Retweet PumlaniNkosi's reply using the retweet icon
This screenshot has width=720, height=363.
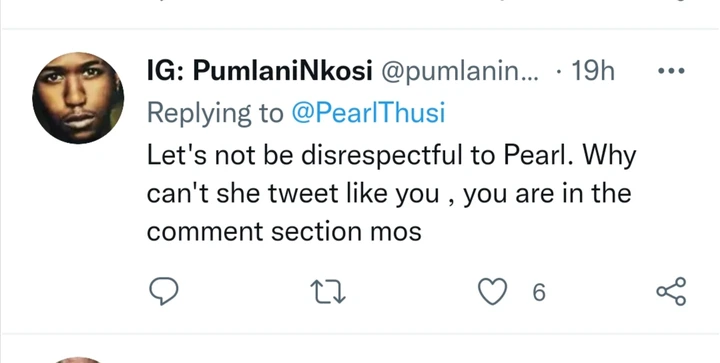click(328, 292)
